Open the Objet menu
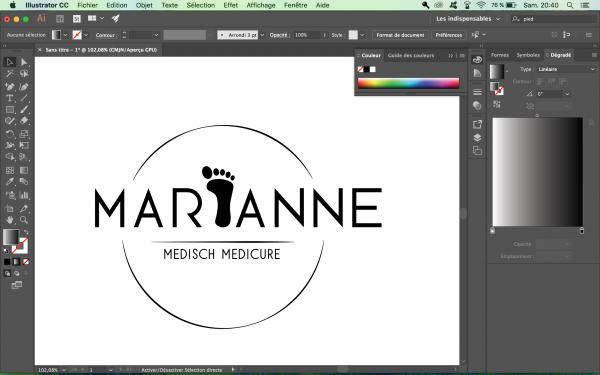 144,5
